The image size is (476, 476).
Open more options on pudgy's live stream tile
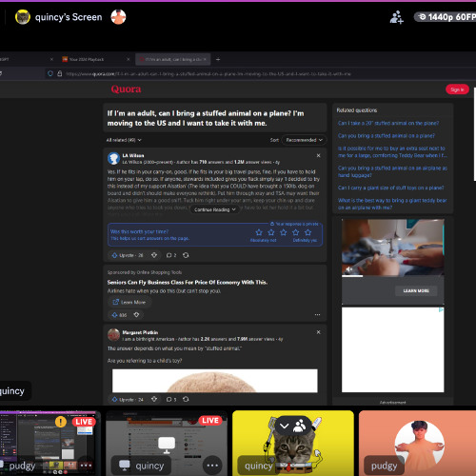click(86, 466)
